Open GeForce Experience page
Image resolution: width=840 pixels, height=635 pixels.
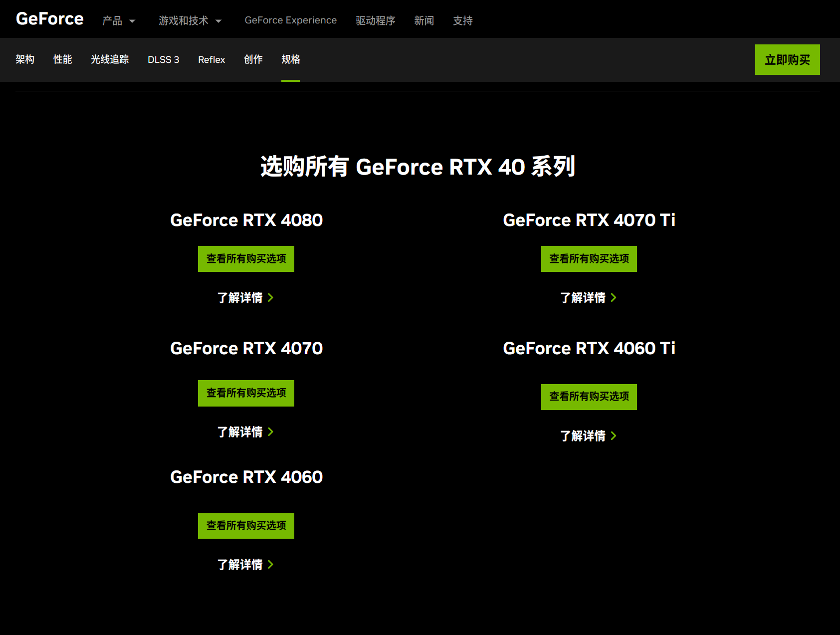pos(290,20)
